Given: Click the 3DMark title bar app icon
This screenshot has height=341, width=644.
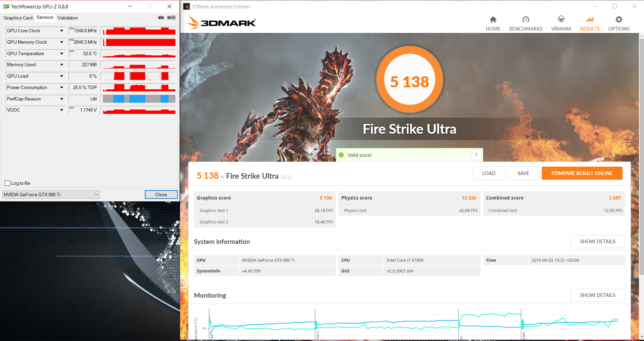Looking at the screenshot, I should 187,6.
